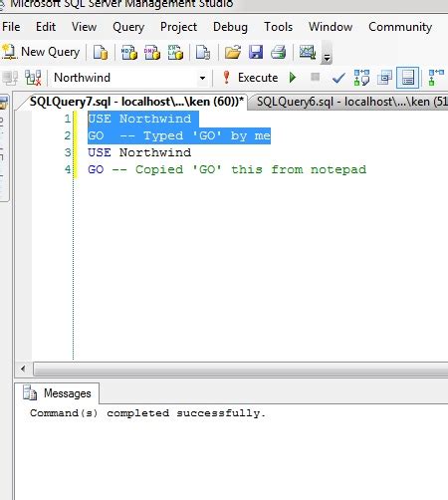Click line number 4 in the gutter
Viewport: 448px width, 500px height.
(x=68, y=169)
